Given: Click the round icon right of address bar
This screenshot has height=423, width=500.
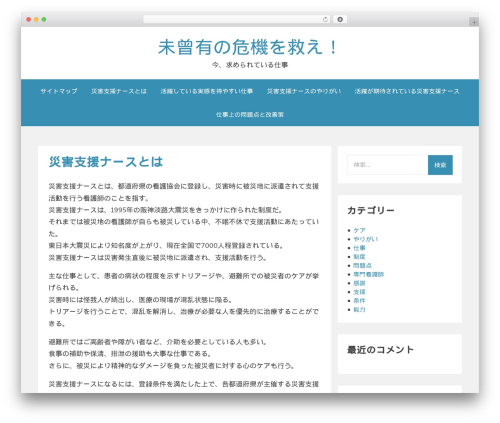Looking at the screenshot, I should 340,20.
